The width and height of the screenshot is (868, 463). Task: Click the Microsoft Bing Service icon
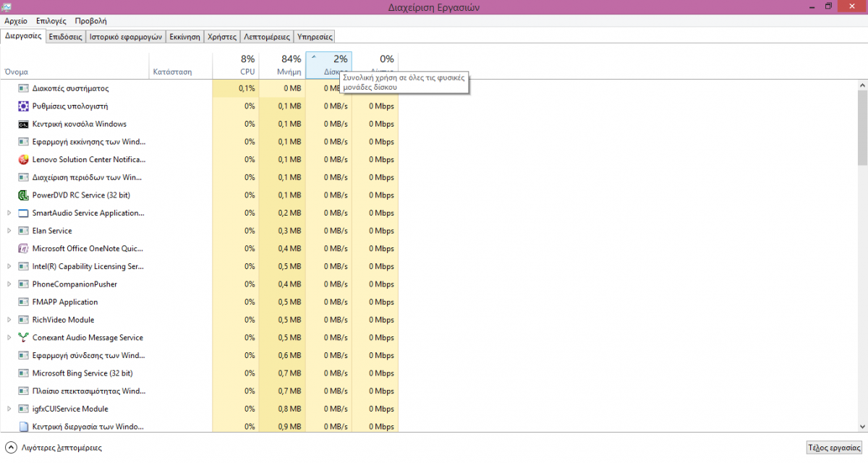pyautogui.click(x=23, y=373)
